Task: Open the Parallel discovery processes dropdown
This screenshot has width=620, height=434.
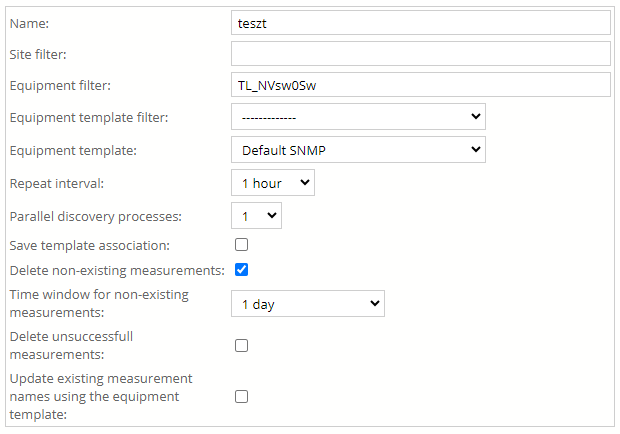Action: 256,216
